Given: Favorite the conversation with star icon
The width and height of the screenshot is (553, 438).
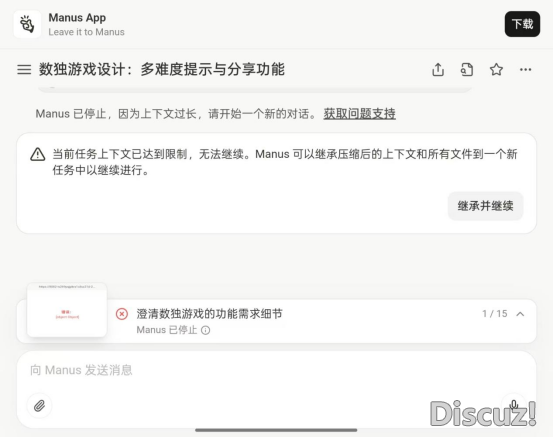Looking at the screenshot, I should pos(496,69).
